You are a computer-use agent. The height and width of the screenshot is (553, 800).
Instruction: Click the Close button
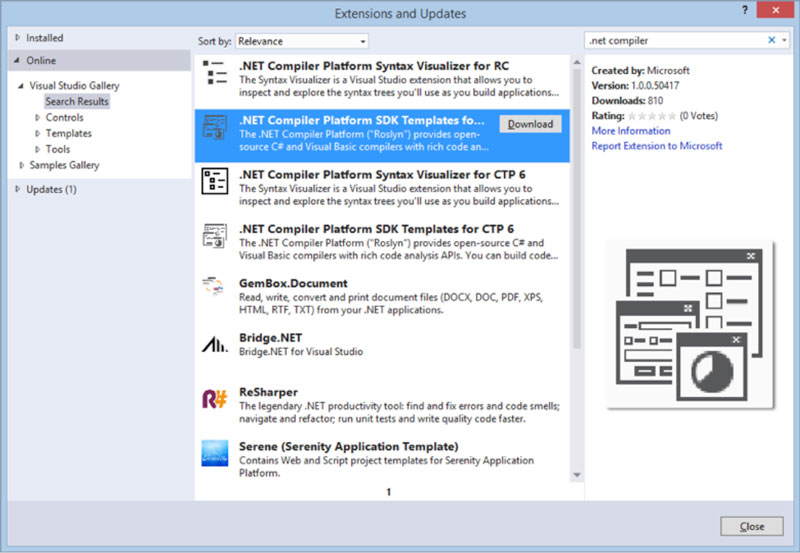click(751, 526)
